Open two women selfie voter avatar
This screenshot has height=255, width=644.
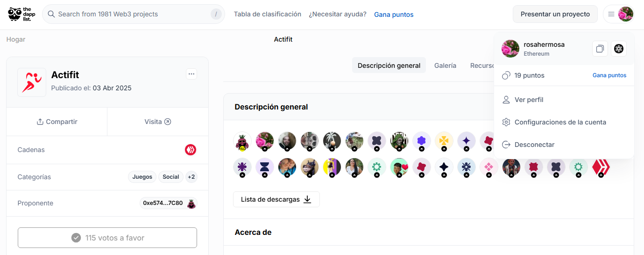[x=287, y=167]
